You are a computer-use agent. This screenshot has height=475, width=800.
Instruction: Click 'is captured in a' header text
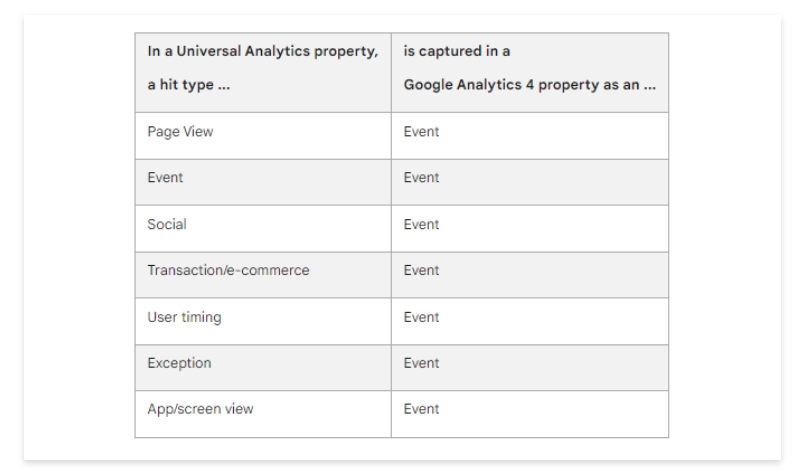click(x=457, y=51)
